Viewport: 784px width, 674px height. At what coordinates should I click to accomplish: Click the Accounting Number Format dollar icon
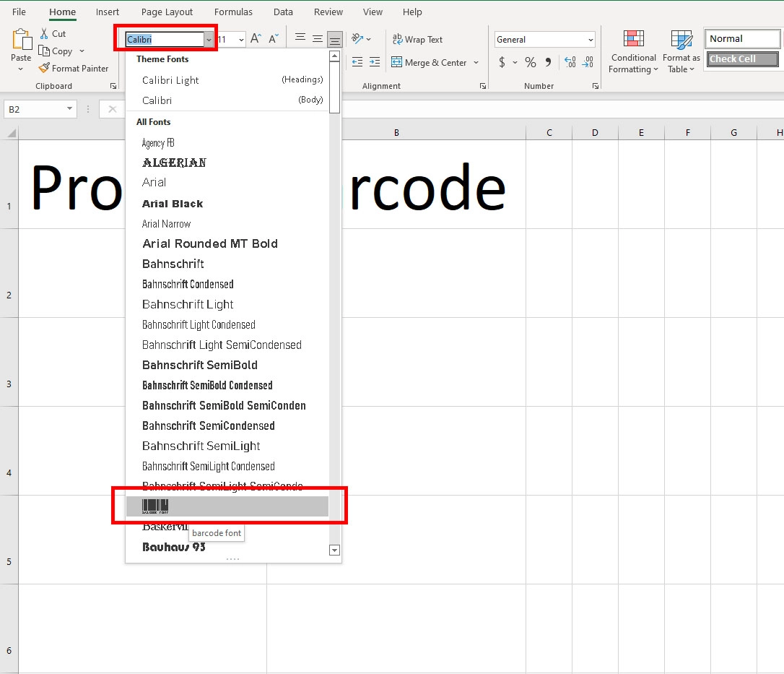(x=503, y=63)
